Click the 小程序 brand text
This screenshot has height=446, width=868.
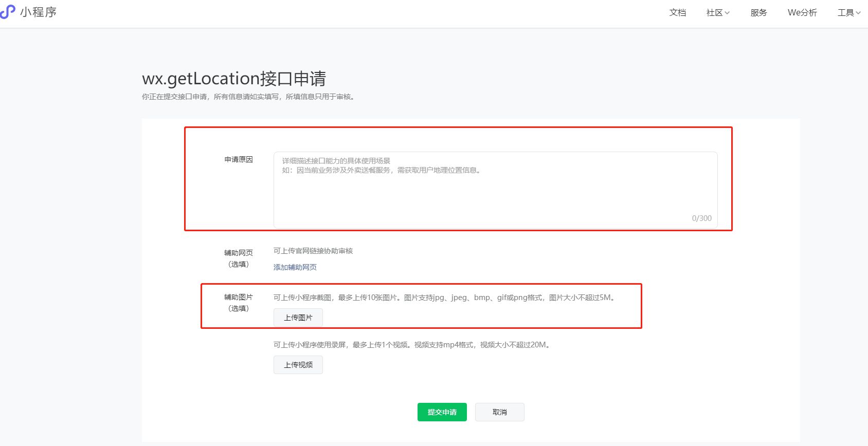pos(39,12)
